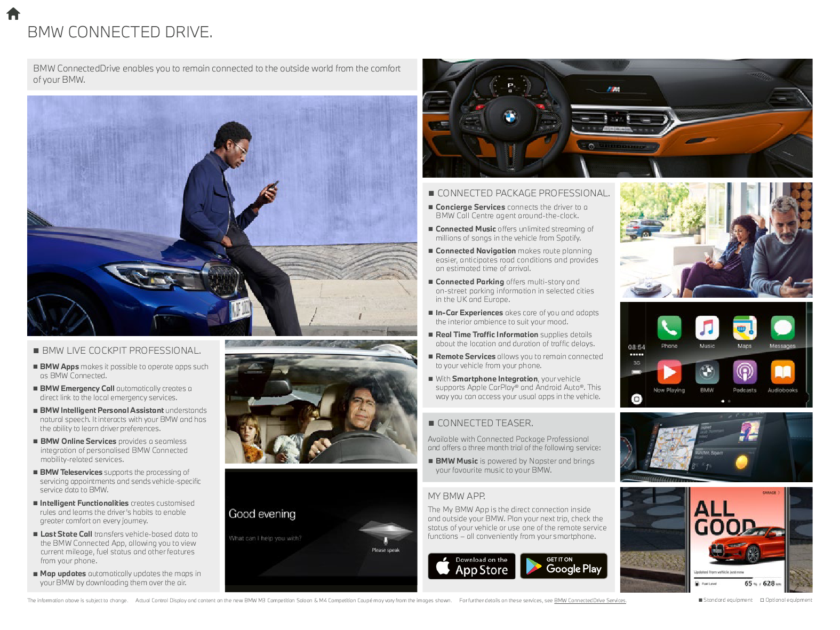Viewport: 840px width, 630px height.
Task: Click the 'MY BMW APP.' heading
Action: click(x=457, y=496)
